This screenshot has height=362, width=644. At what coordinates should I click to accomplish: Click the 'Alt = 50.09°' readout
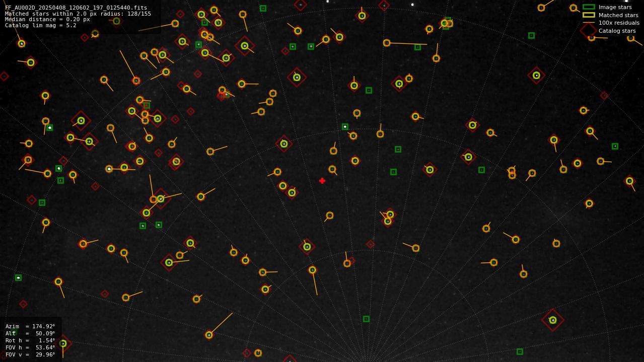(x=30, y=333)
